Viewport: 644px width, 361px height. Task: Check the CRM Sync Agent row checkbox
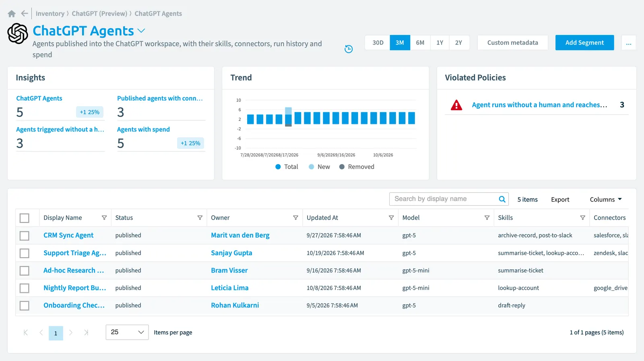[25, 235]
